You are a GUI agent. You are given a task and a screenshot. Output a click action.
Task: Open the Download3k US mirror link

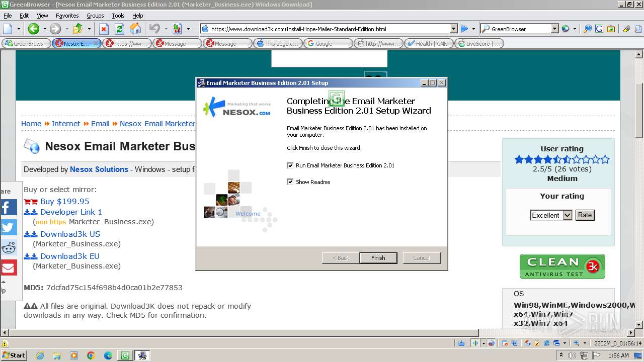click(x=70, y=234)
